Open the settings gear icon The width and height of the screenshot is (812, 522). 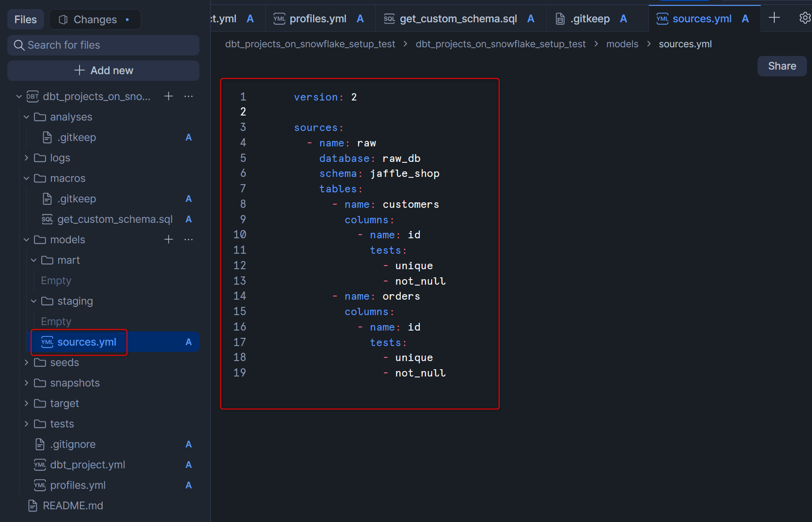[x=805, y=18]
